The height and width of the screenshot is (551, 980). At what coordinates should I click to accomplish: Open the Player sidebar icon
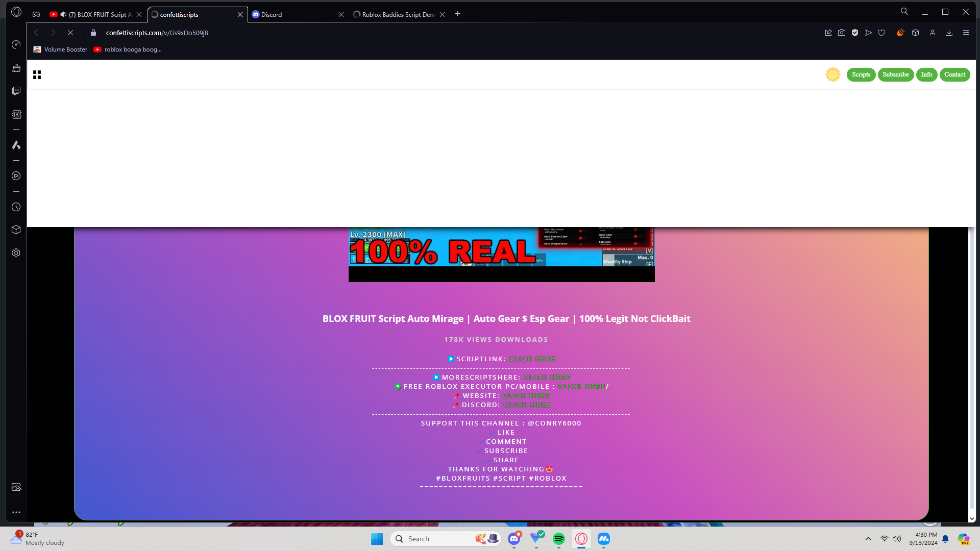[16, 176]
